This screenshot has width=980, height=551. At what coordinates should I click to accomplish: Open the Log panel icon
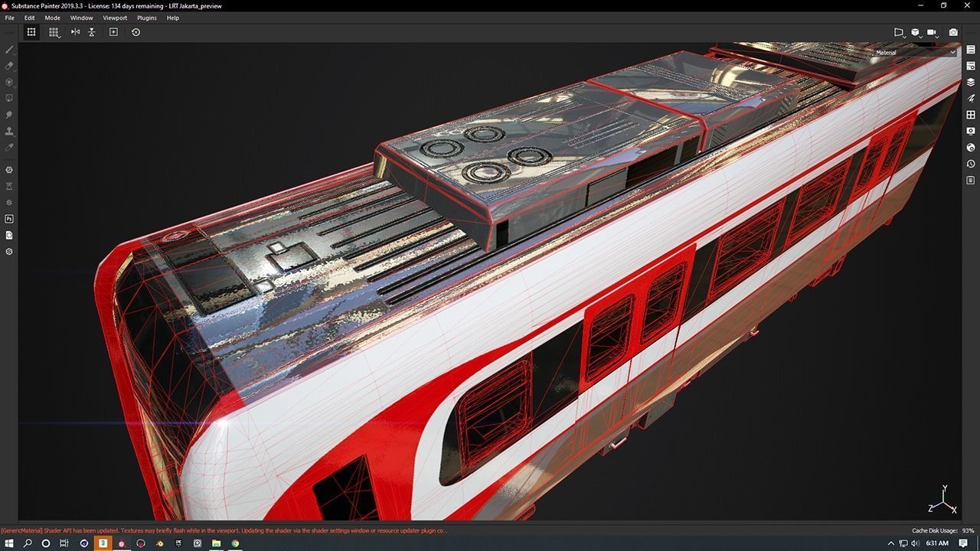tap(971, 181)
